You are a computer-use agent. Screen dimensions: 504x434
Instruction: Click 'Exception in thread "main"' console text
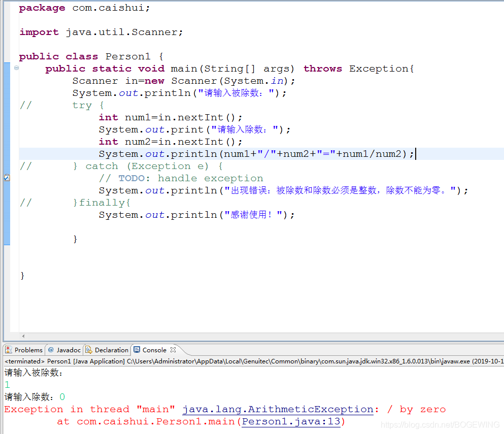(90, 409)
